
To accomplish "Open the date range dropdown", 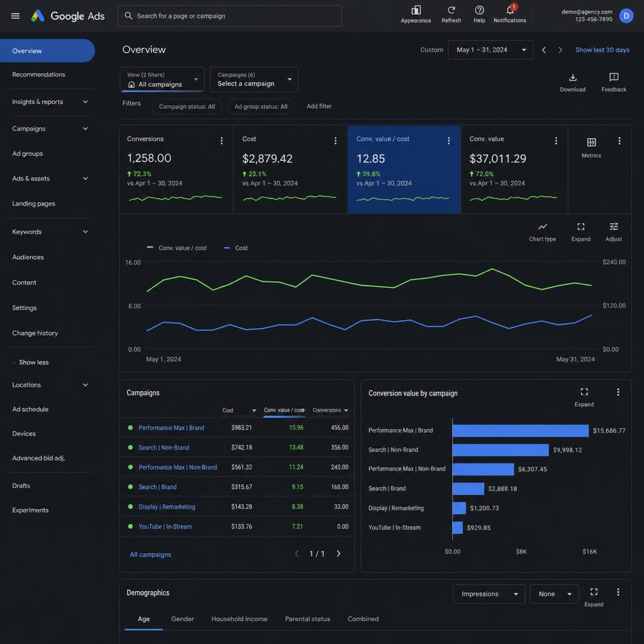I will click(x=491, y=50).
